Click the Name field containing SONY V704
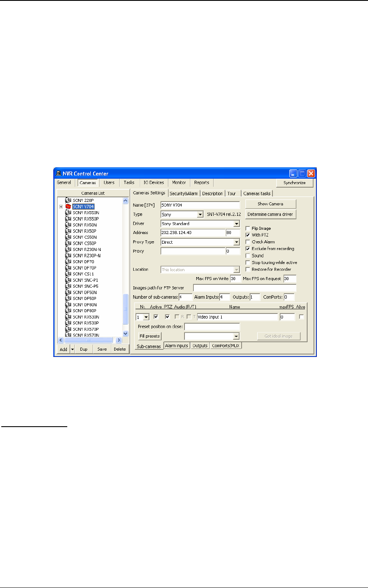 pos(200,205)
